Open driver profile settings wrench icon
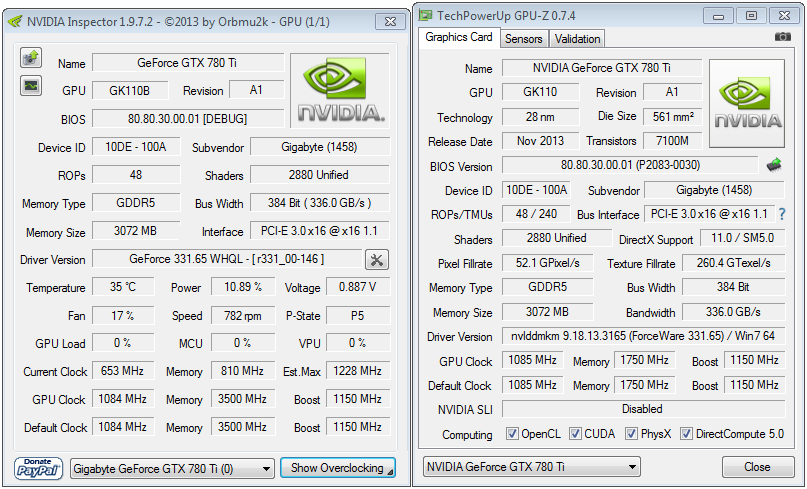This screenshot has height=489, width=807. coord(377,260)
